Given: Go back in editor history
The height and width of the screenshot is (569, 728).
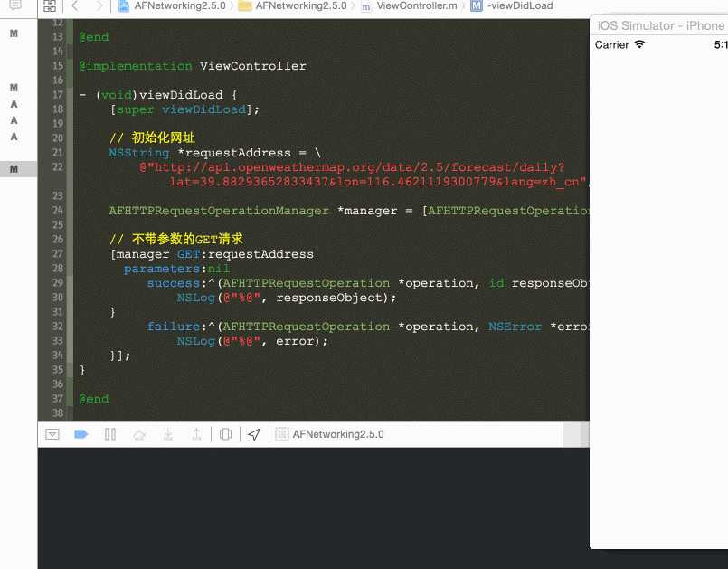Looking at the screenshot, I should [75, 5].
